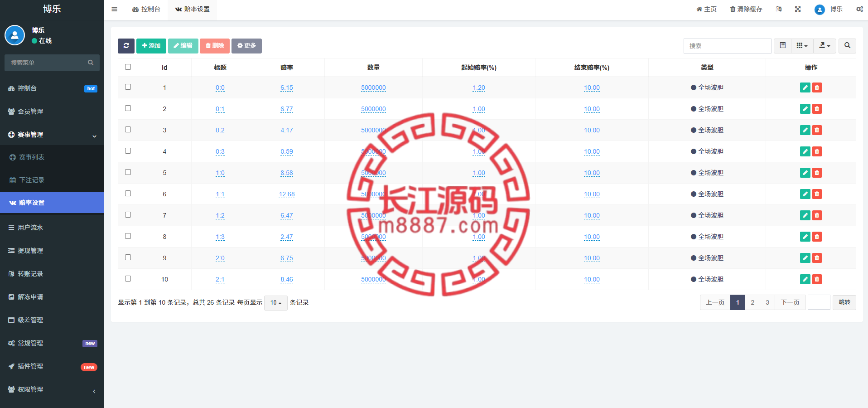Viewport: 868px width, 408px height.
Task: Enter fullscreen with the expand icon
Action: [798, 9]
